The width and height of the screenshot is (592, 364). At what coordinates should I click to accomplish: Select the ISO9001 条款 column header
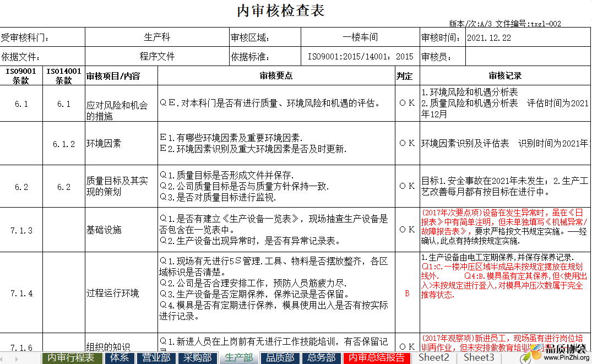click(x=21, y=75)
